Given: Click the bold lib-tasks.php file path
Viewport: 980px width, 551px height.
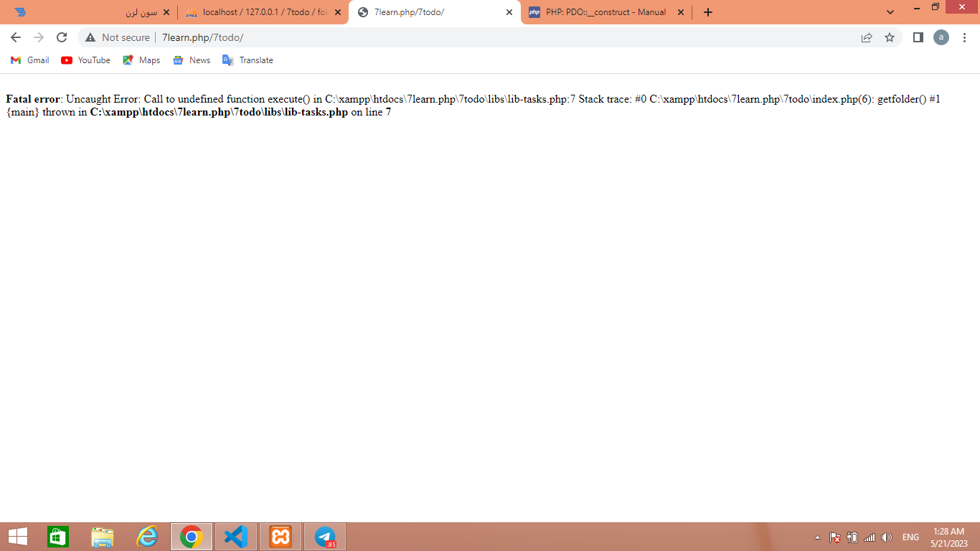Looking at the screenshot, I should [x=219, y=112].
